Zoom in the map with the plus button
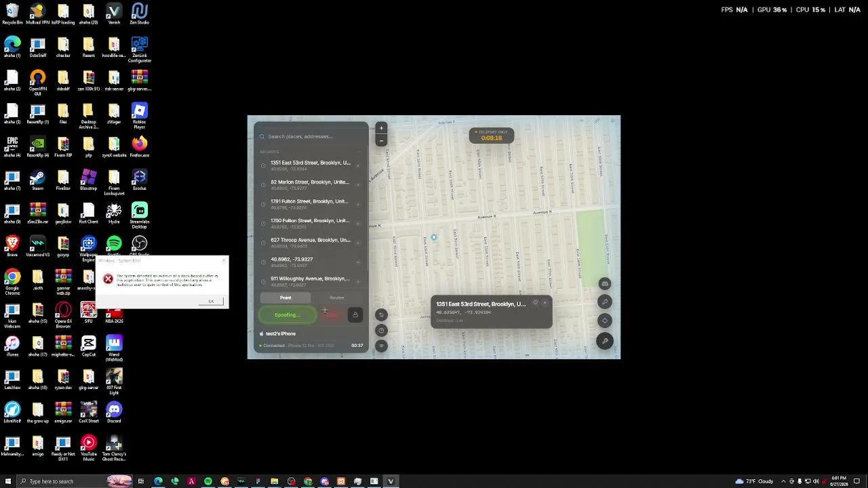Image resolution: width=868 pixels, height=488 pixels. click(381, 128)
